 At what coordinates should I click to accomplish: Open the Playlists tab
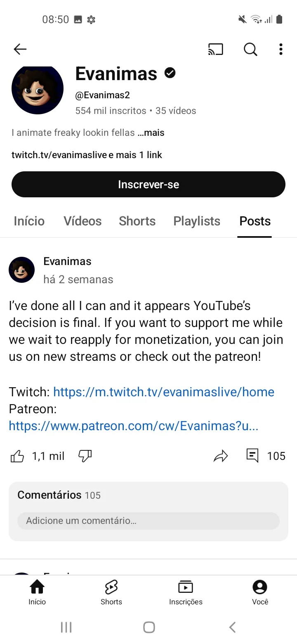click(x=197, y=221)
